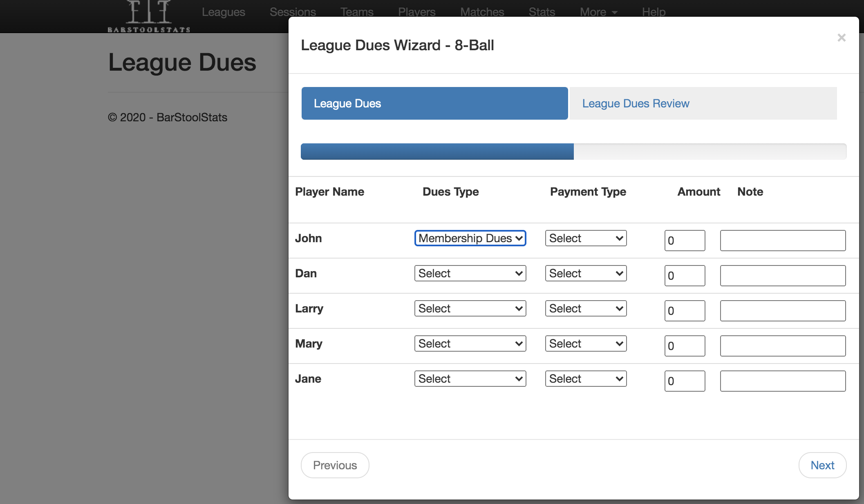Open John's Dues Type dropdown

click(470, 238)
